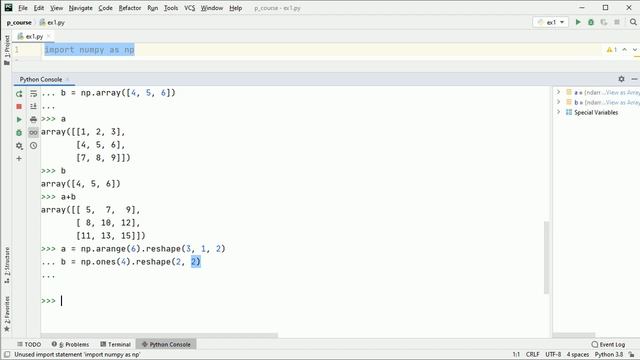
Task: Open the Structure side panel
Action: [7, 265]
